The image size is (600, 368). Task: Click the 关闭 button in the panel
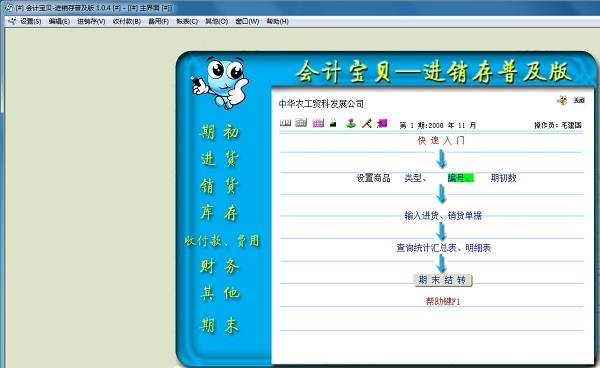coord(579,100)
